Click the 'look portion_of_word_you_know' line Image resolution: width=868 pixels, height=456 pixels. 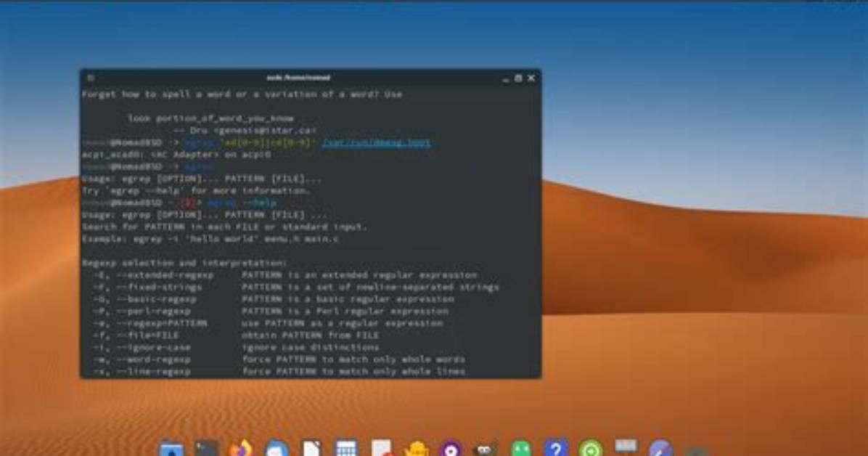click(210, 118)
